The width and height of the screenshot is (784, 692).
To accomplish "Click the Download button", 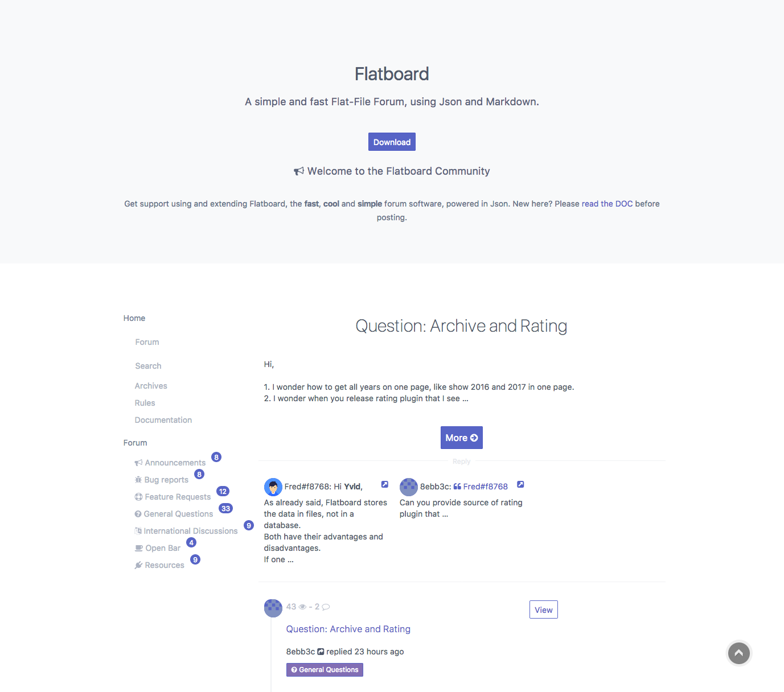I will coord(392,142).
